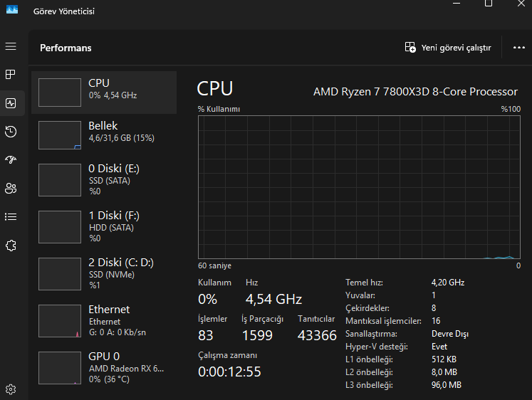Screen dimensions: 532x400
Task: Click the CPU mini graph thumbnail
Action: point(60,93)
